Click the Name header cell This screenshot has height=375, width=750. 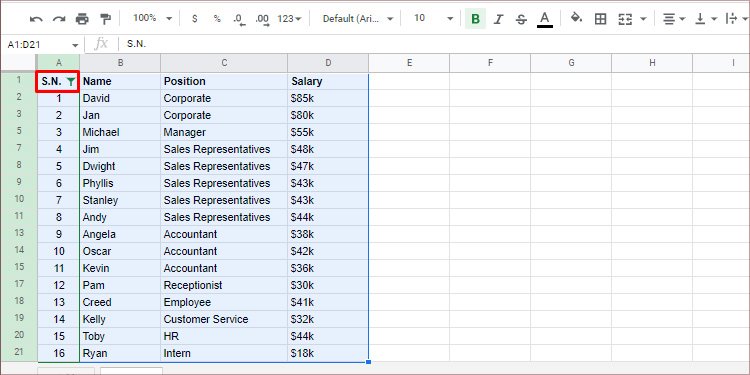(120, 81)
